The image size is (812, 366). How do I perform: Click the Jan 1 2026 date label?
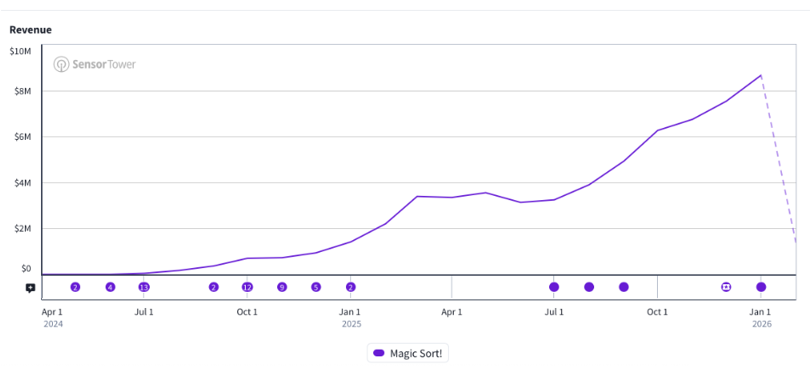(x=761, y=318)
